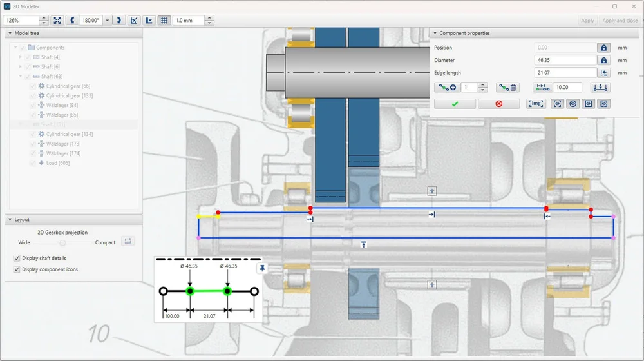Toggle checkbox for Components root
Image resolution: width=644 pixels, height=361 pixels.
click(x=23, y=48)
